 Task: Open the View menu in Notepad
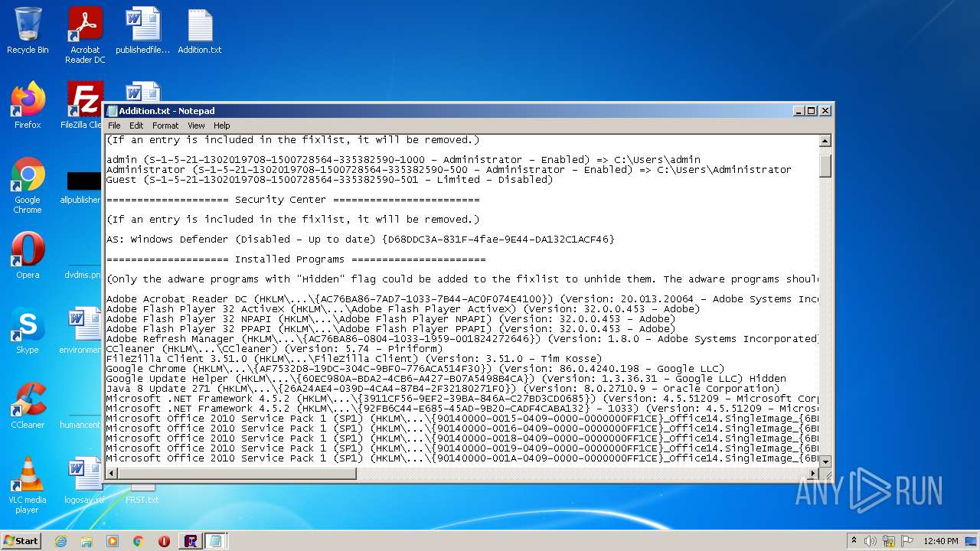coord(196,126)
